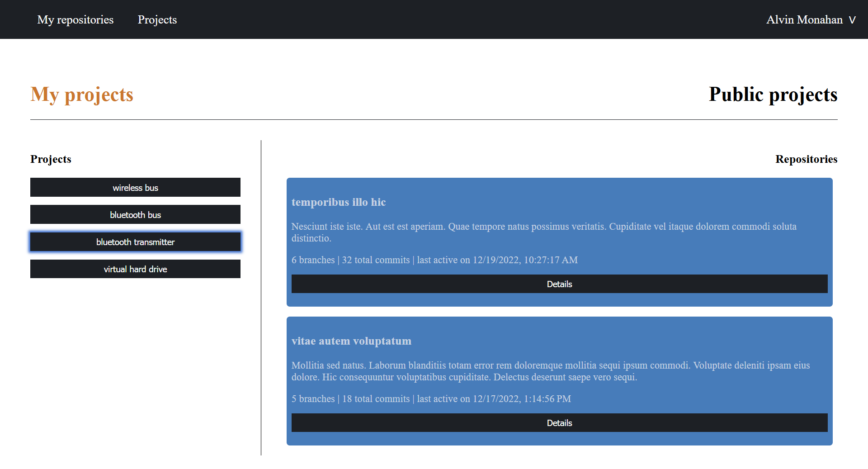Click the Repositories section heading
Screen dimensions: 868x469
coord(806,159)
